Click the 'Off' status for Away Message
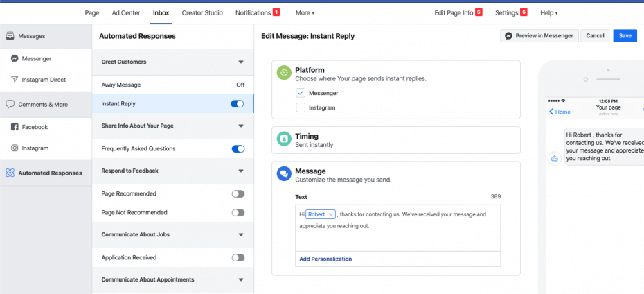This screenshot has width=644, height=294. [x=240, y=85]
